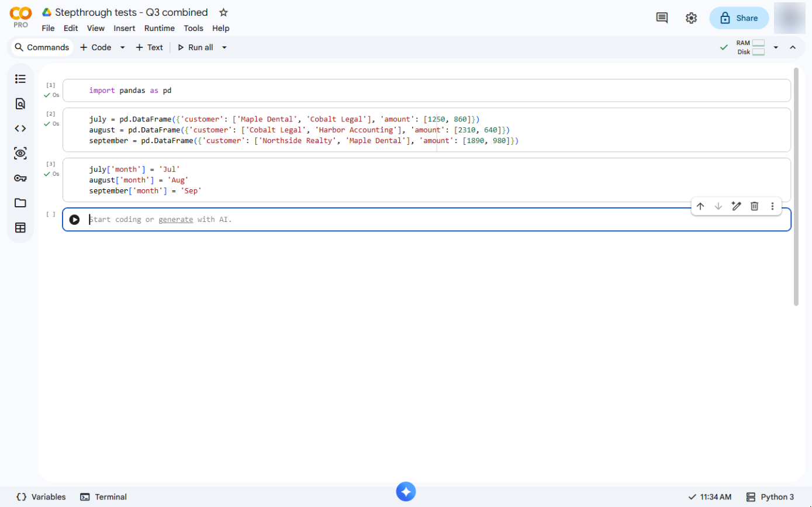Open the Data table icon in sidebar
812x507 pixels.
tap(20, 228)
